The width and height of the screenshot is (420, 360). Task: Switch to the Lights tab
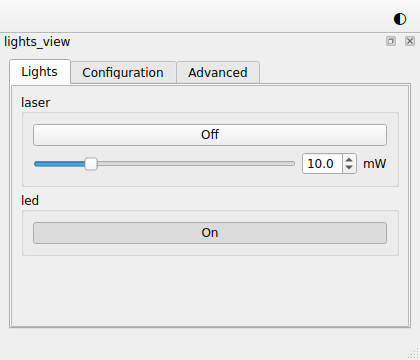click(x=40, y=72)
